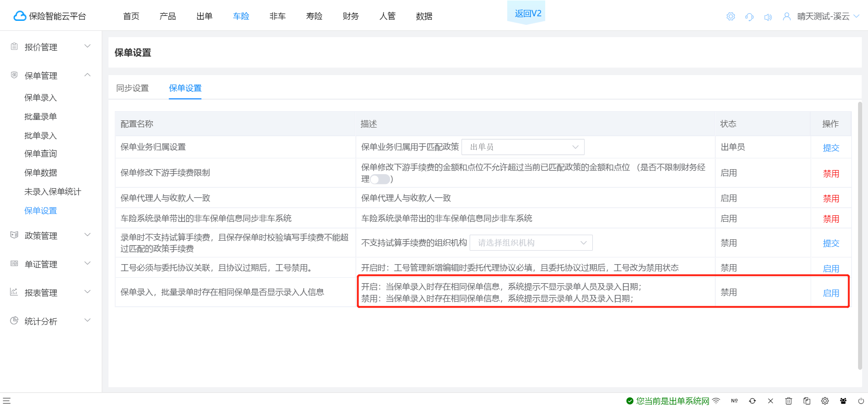Click the refresh icon in bottom bar
The height and width of the screenshot is (408, 868).
pos(752,401)
